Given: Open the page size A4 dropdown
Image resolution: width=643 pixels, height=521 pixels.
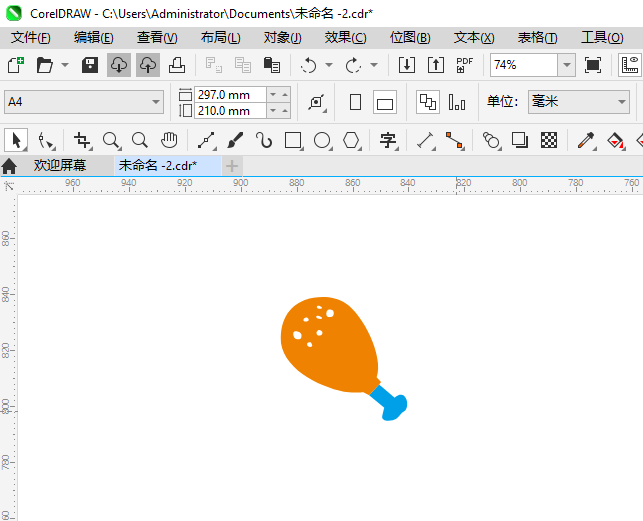Looking at the screenshot, I should (x=84, y=102).
